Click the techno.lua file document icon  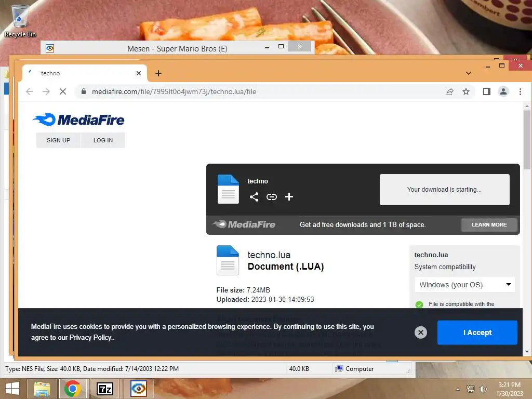(x=228, y=260)
